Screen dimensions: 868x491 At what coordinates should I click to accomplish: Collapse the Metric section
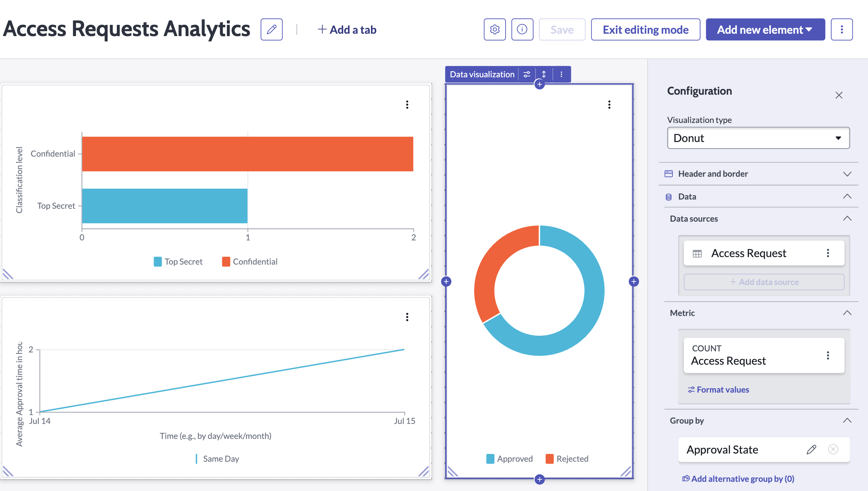(847, 313)
